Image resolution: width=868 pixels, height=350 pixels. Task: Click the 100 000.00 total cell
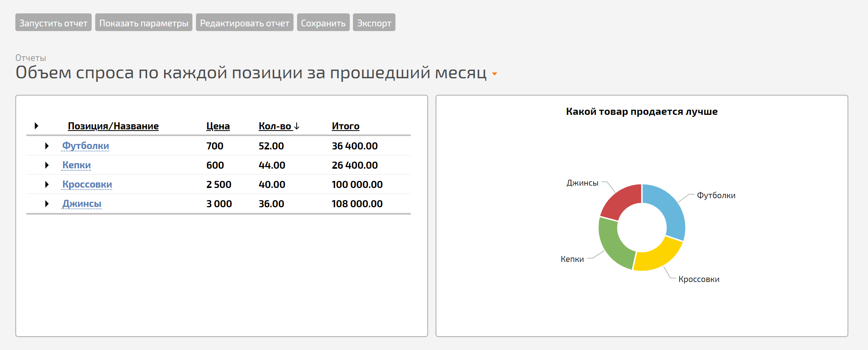point(357,184)
